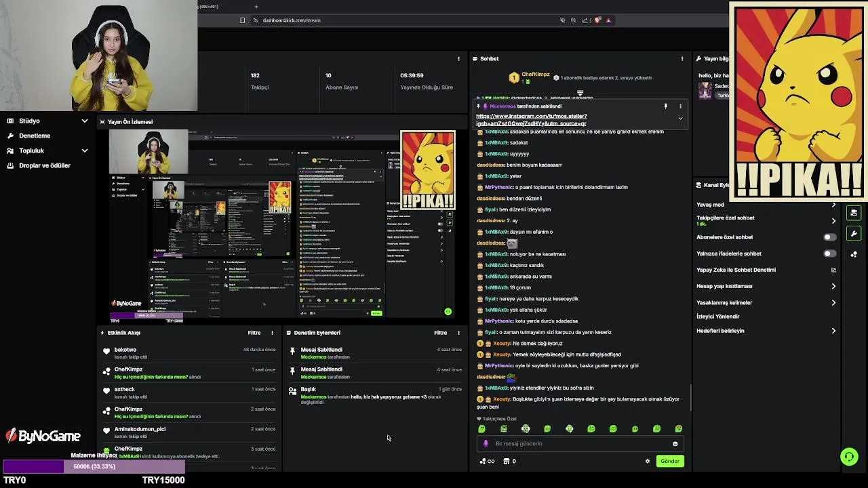
Task: Toggle Abonelere özel sohbet switch
Action: (829, 237)
